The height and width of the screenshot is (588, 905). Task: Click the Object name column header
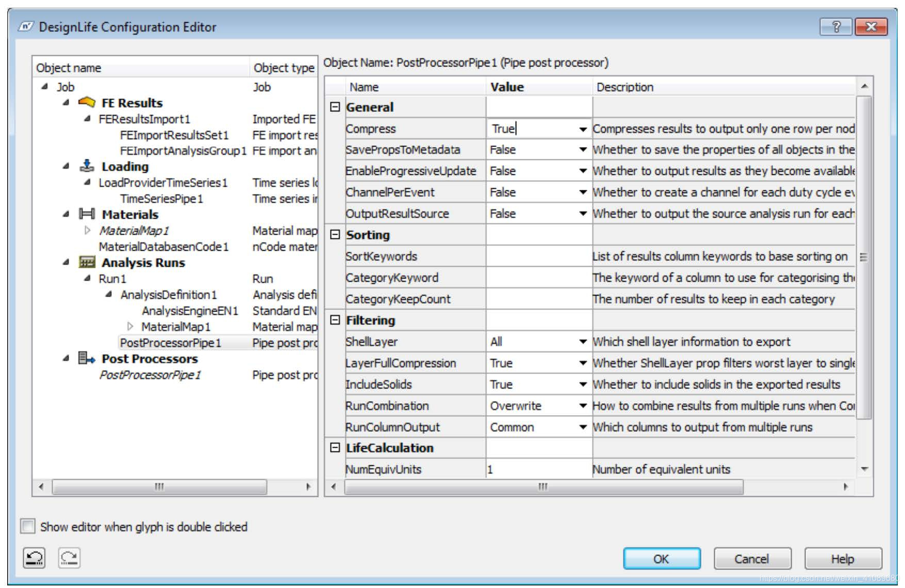(141, 68)
